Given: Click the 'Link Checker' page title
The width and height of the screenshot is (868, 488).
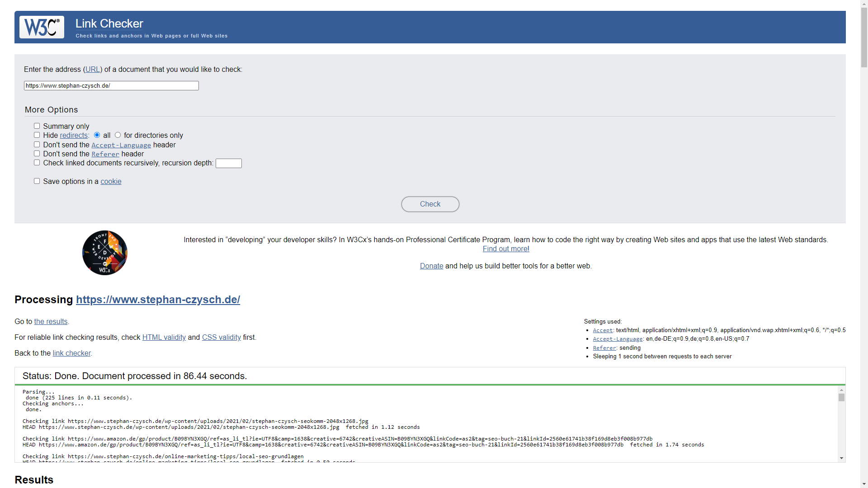Looking at the screenshot, I should 109,23.
